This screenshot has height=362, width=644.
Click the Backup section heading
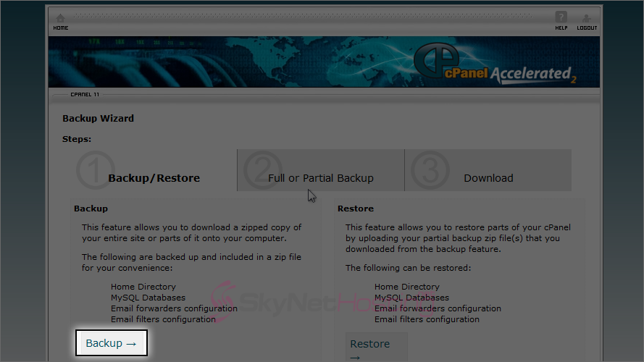point(91,209)
